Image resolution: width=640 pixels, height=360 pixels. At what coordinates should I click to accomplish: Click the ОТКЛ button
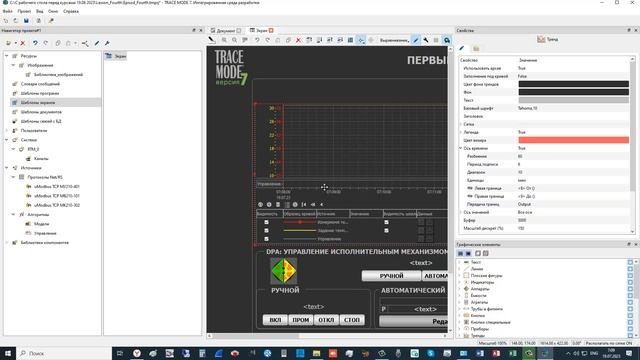[x=326, y=320]
